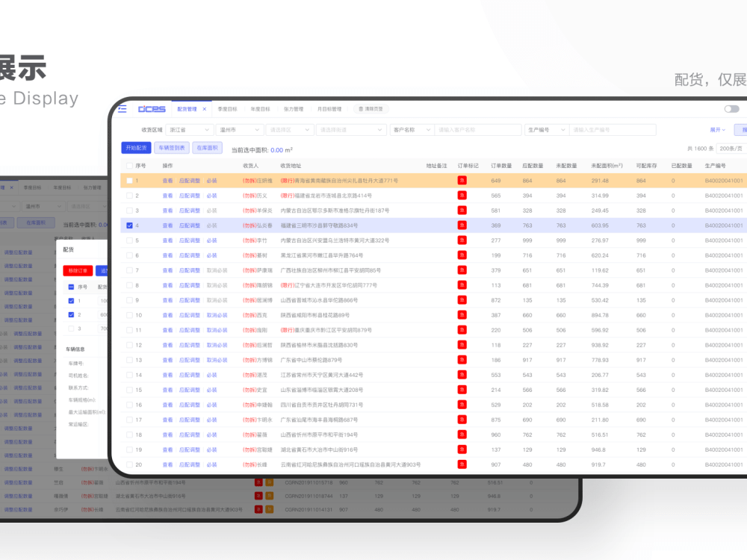Tick the checkbox for row 2
This screenshot has height=560, width=747.
(129, 196)
